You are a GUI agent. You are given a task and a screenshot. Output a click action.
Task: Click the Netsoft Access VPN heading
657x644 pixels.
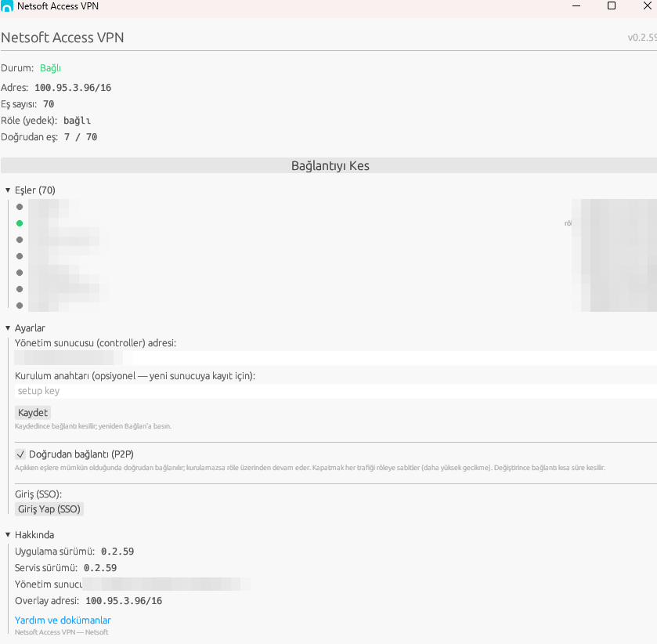[63, 38]
